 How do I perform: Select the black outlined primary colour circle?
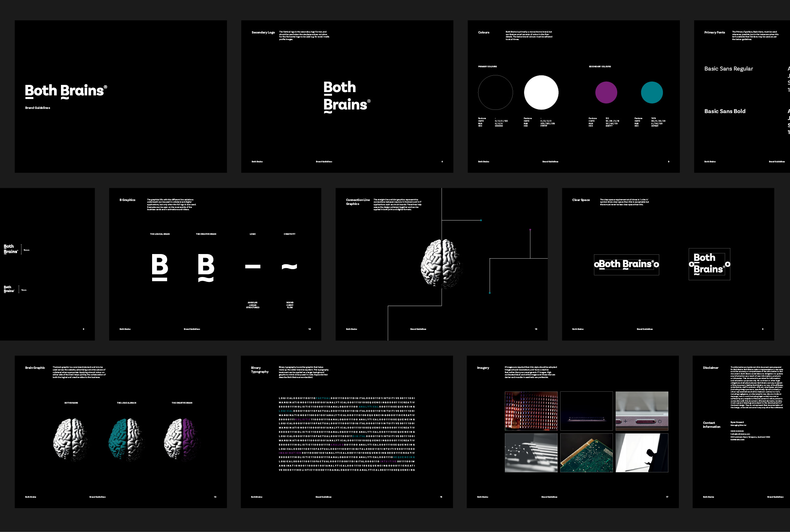click(x=495, y=92)
